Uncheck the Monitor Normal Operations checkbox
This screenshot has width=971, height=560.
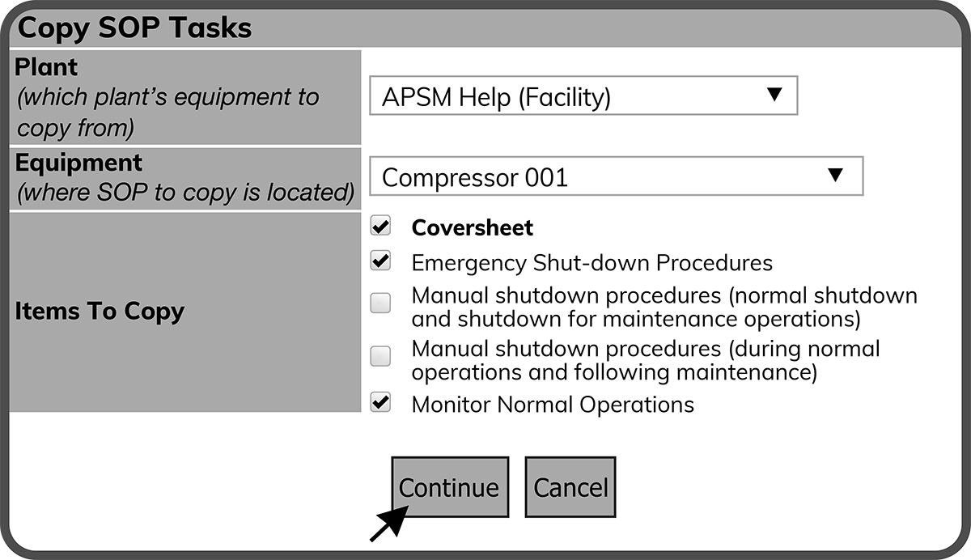point(380,403)
